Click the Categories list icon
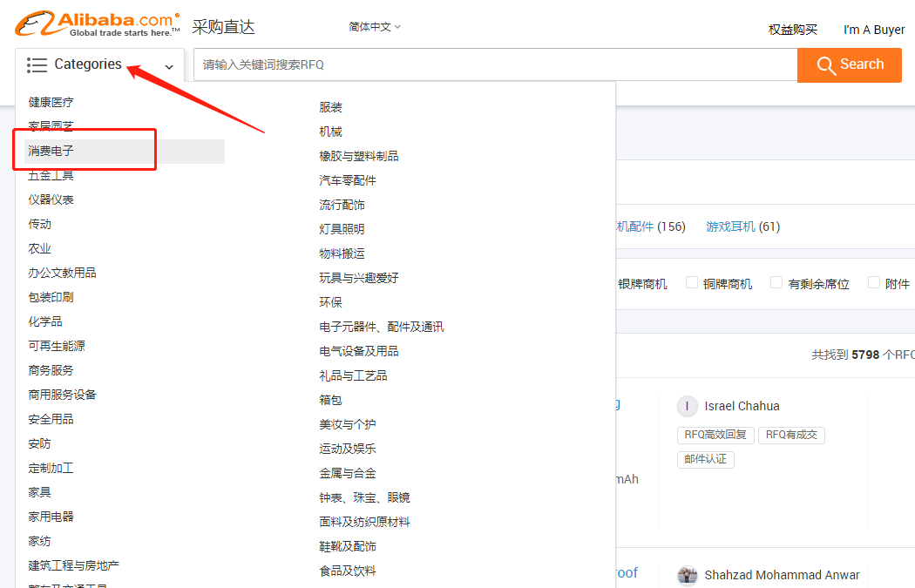The height and width of the screenshot is (588, 915). pyautogui.click(x=37, y=64)
